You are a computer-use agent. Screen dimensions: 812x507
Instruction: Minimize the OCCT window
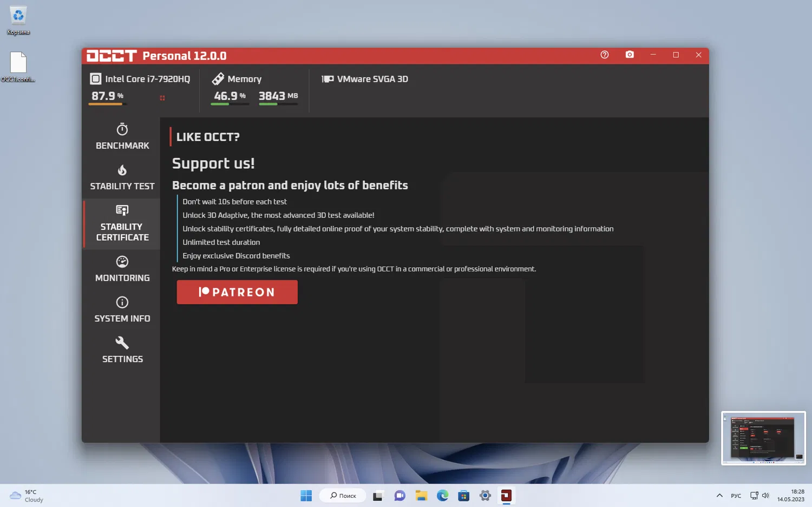(x=653, y=55)
